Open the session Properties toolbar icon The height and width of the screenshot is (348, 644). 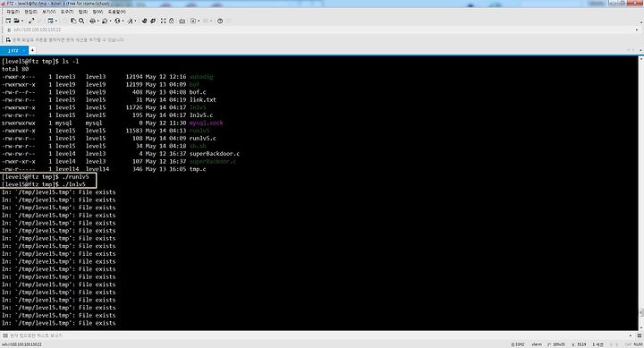50,21
